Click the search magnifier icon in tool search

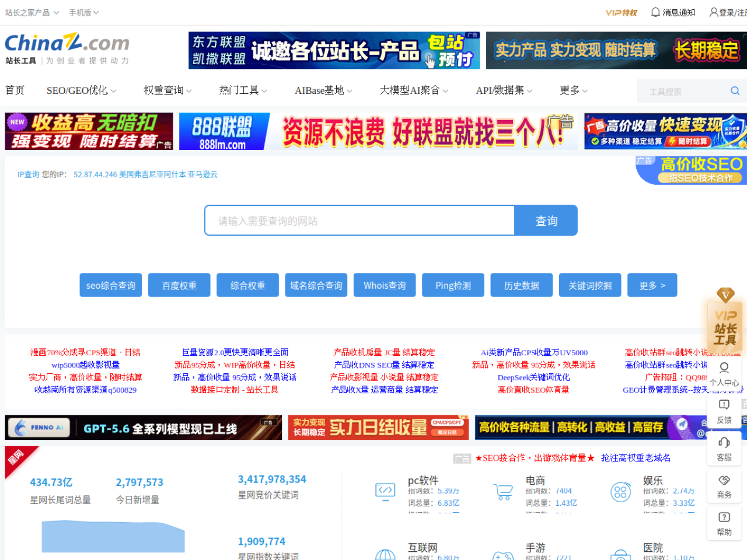735,91
